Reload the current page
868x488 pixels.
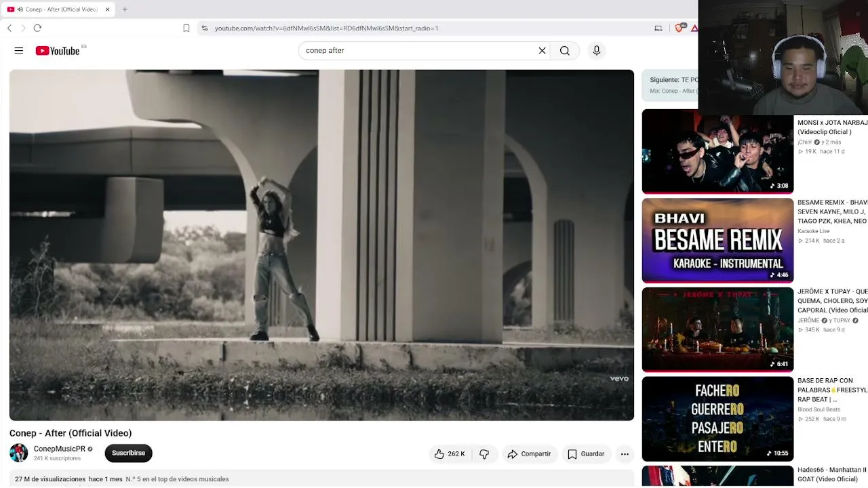point(37,28)
